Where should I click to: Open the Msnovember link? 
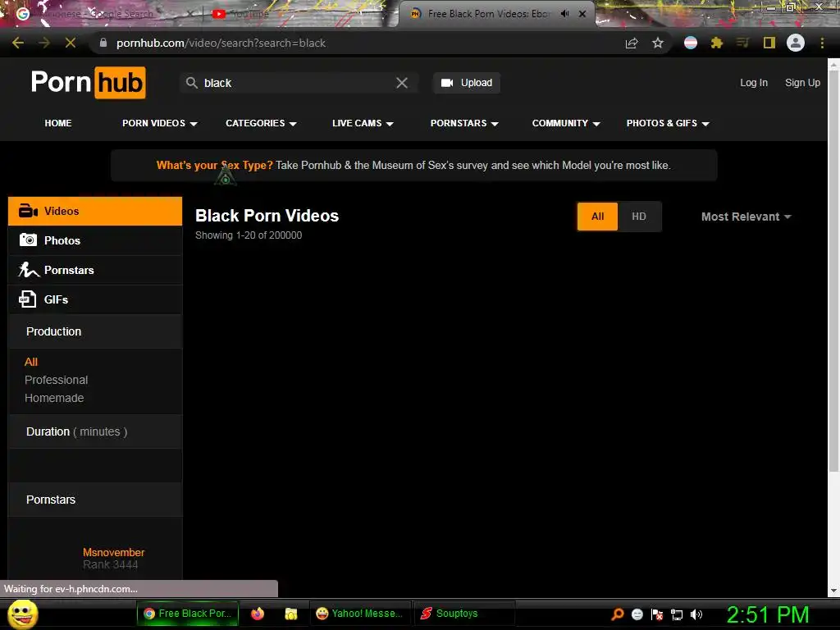click(113, 552)
